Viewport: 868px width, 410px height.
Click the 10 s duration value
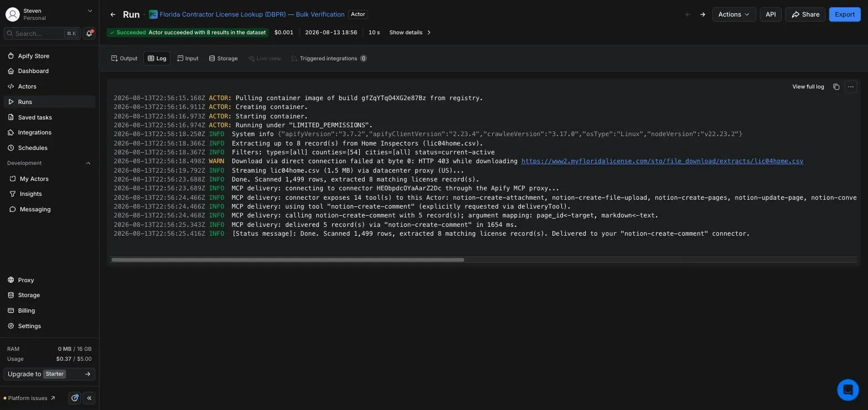374,33
